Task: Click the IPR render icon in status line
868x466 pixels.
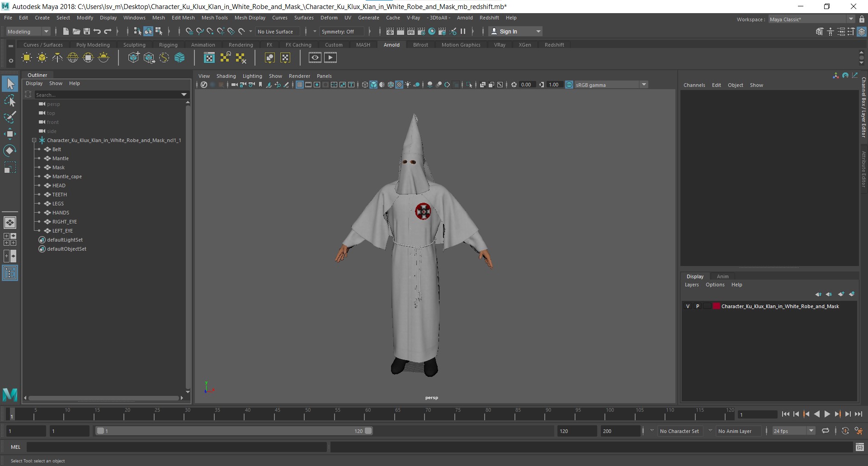Action: pos(411,31)
